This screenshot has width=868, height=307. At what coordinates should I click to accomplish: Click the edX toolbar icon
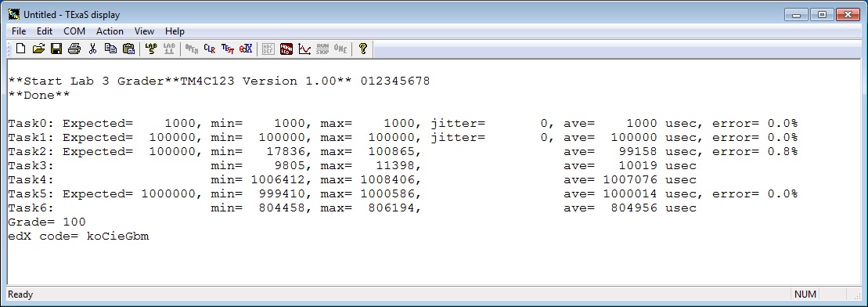coord(246,49)
